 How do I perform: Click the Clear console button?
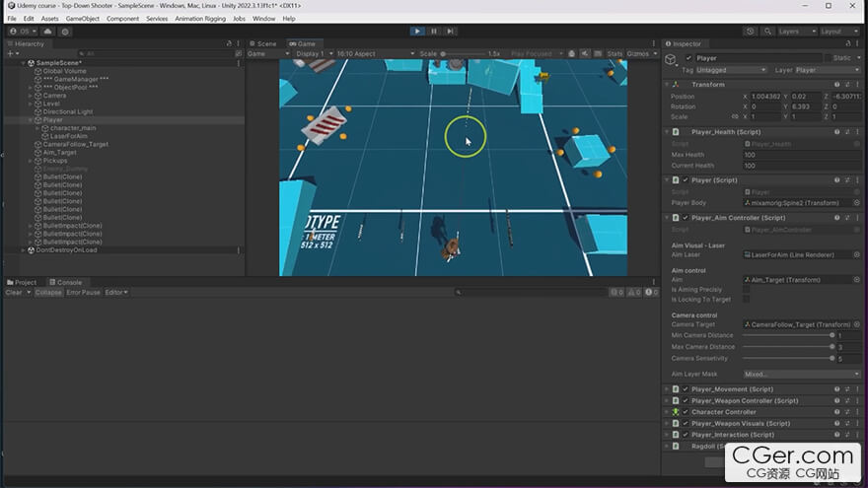tap(14, 292)
